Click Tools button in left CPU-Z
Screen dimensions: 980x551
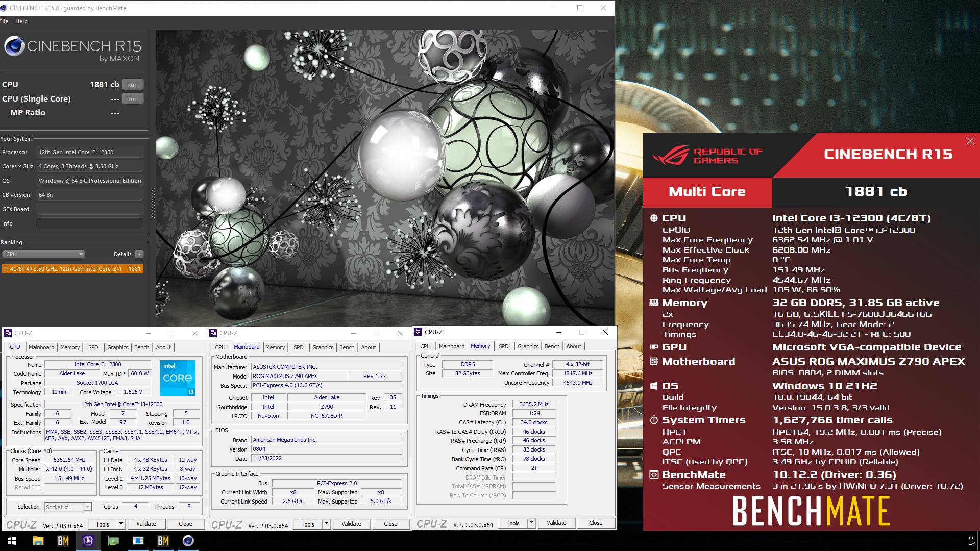pos(103,524)
